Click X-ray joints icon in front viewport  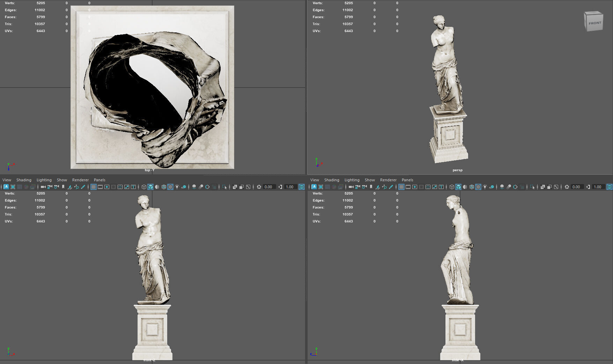coord(248,187)
